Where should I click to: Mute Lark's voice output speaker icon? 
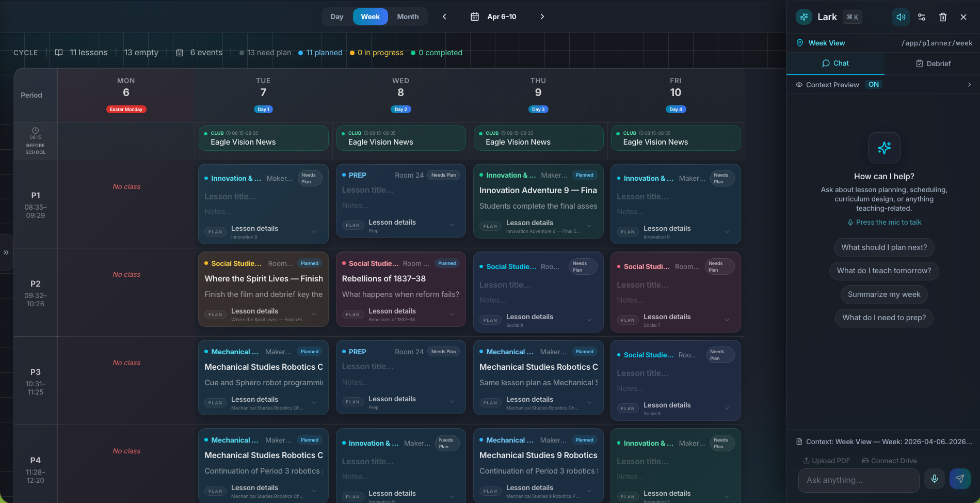coord(901,17)
